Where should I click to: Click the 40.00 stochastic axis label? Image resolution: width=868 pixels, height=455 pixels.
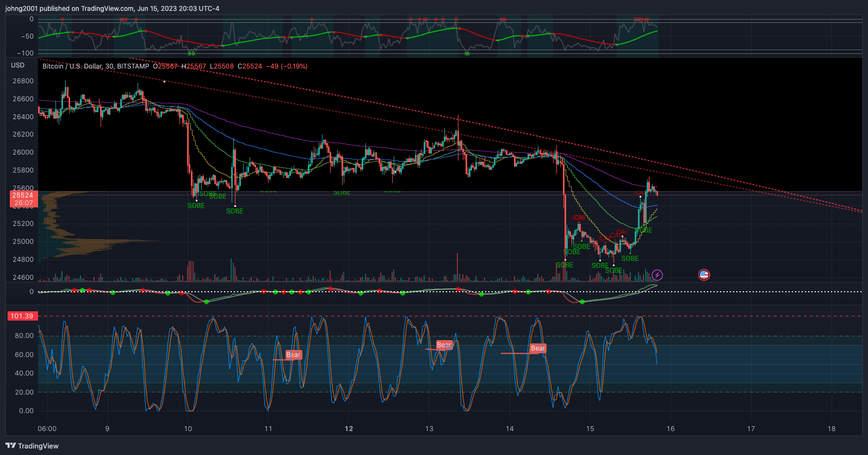pos(24,373)
